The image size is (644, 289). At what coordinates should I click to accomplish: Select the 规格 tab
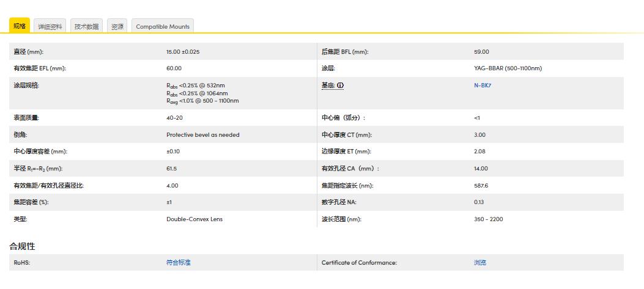click(x=20, y=26)
